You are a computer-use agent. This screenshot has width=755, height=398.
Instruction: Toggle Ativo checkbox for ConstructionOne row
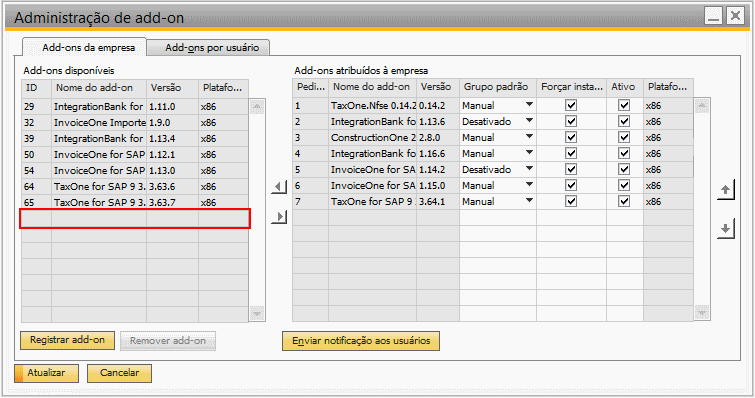click(624, 137)
